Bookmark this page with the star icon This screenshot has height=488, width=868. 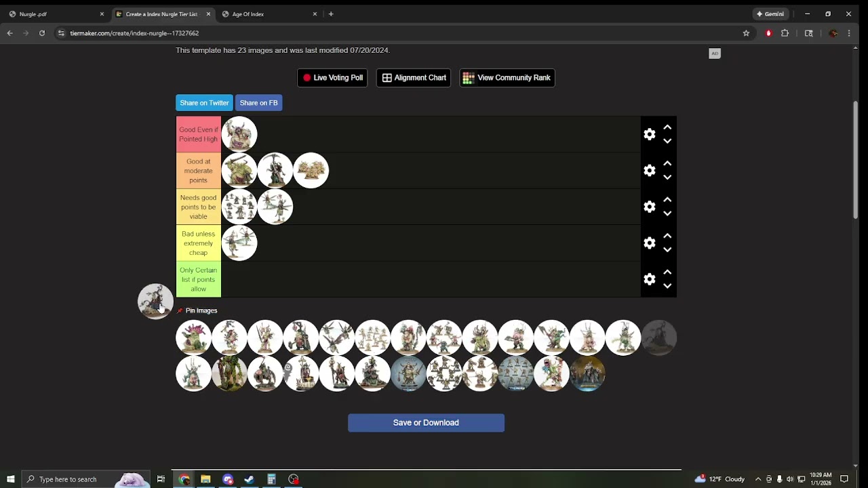click(746, 33)
